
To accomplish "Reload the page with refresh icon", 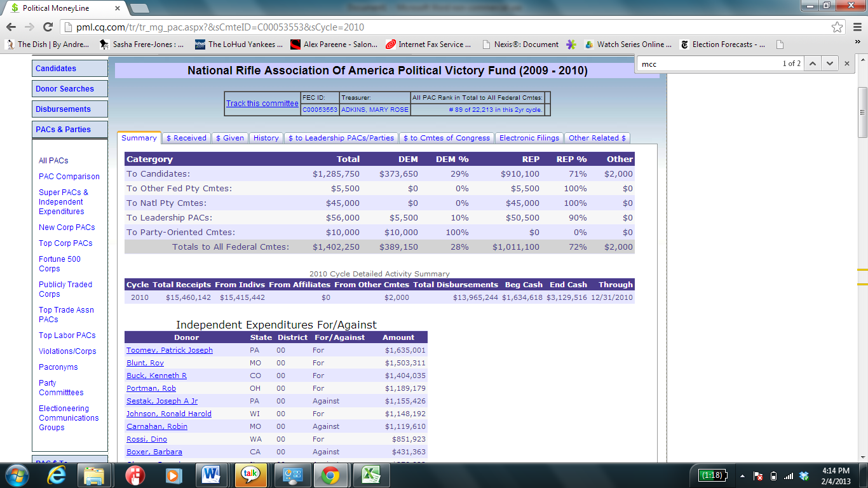I will (48, 27).
